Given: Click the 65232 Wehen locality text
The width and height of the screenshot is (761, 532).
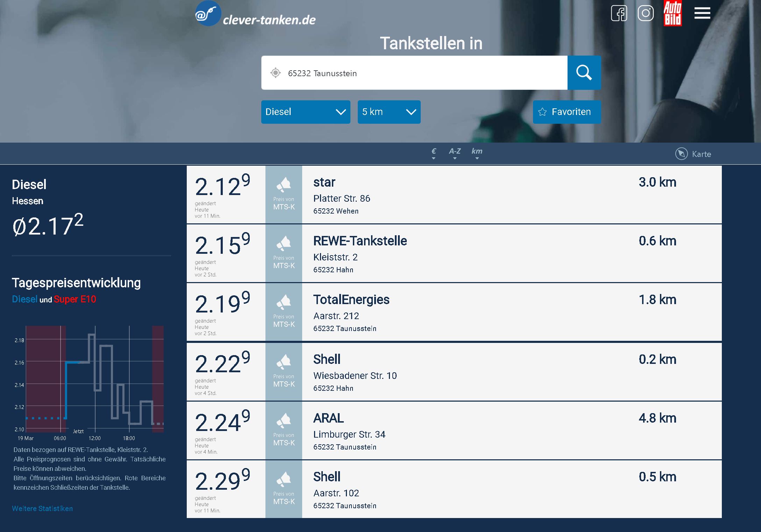Looking at the screenshot, I should 336,211.
